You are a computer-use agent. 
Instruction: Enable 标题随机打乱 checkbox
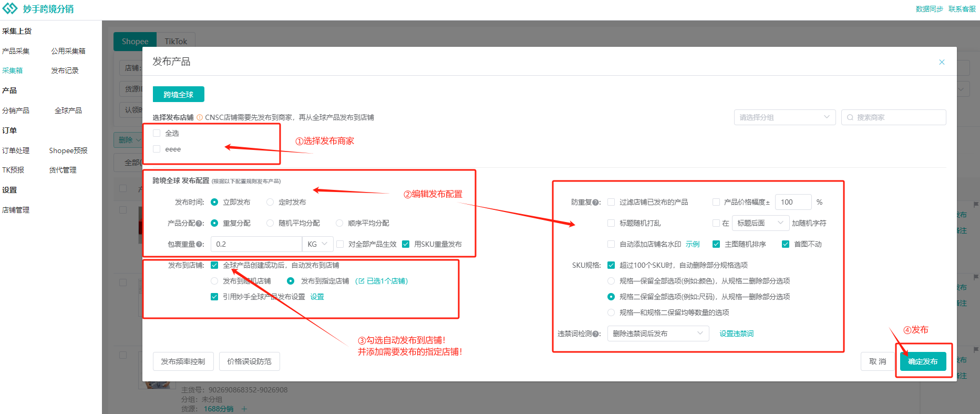coord(611,223)
